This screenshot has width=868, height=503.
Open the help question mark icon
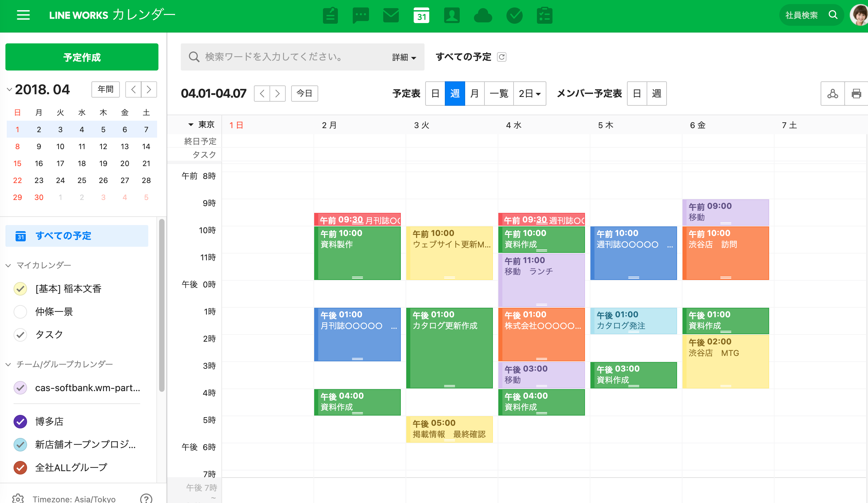146,498
